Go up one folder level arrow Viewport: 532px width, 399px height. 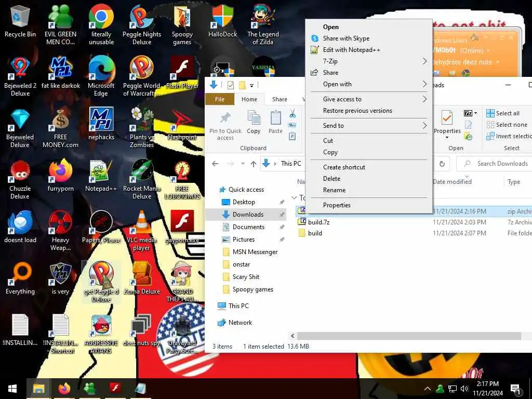point(253,164)
